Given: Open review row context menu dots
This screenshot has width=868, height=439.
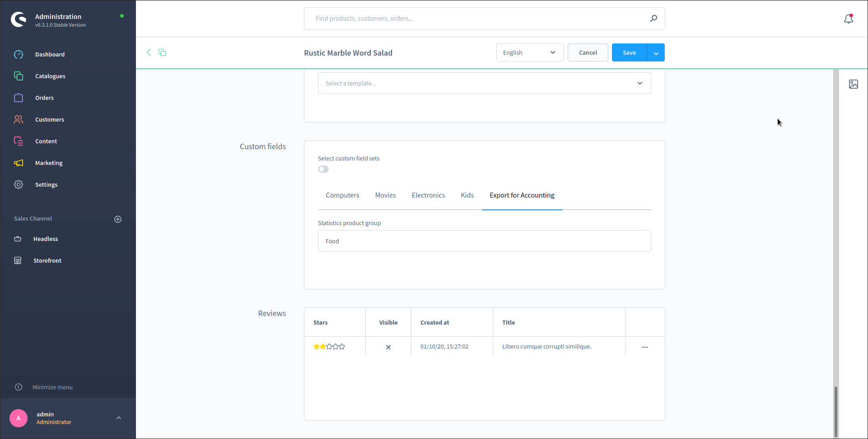Looking at the screenshot, I should (645, 347).
